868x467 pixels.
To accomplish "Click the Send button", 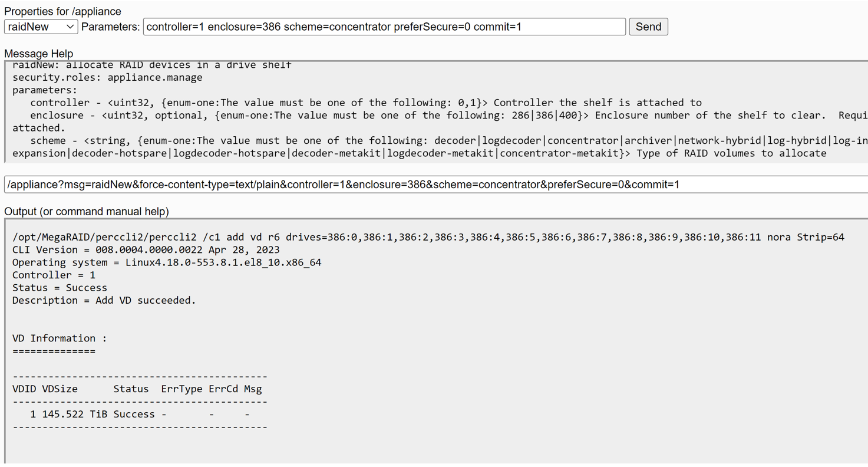I will 648,27.
